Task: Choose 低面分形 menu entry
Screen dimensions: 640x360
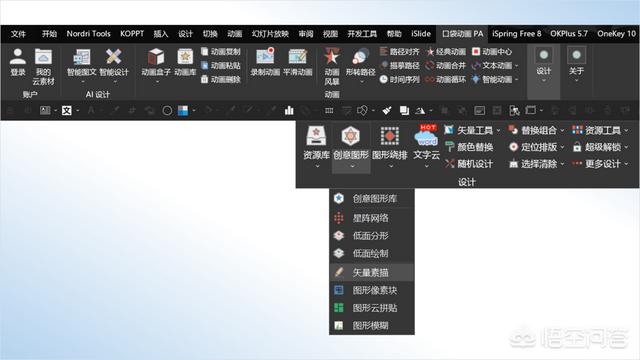Action: coord(372,236)
